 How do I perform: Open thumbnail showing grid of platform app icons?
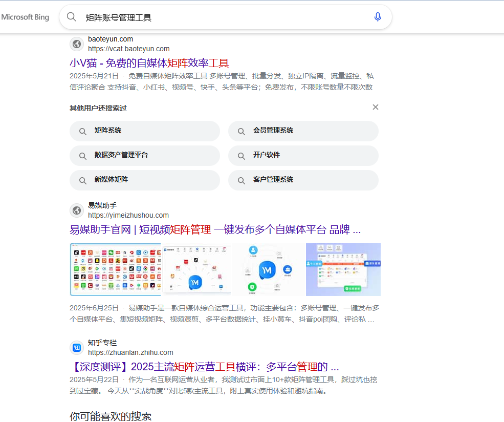(x=115, y=269)
